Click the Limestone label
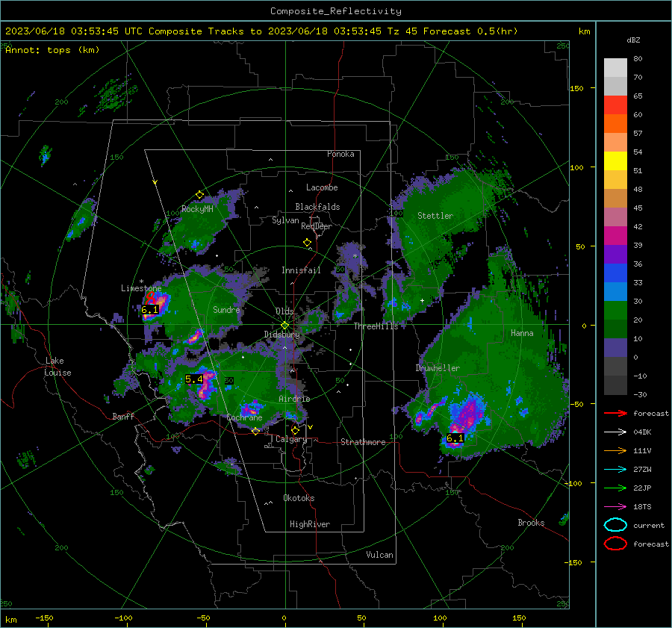The image size is (672, 628). click(x=141, y=288)
